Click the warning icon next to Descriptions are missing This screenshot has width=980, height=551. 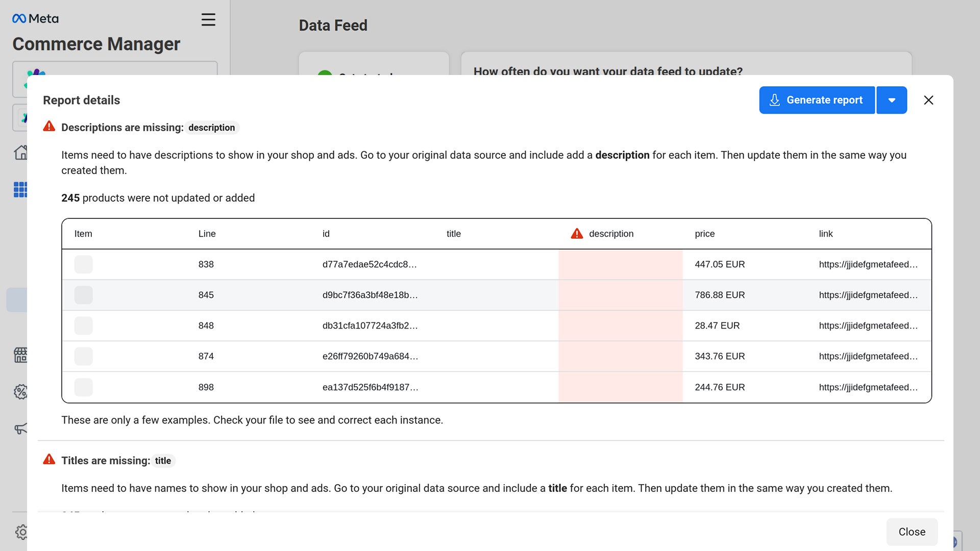49,127
